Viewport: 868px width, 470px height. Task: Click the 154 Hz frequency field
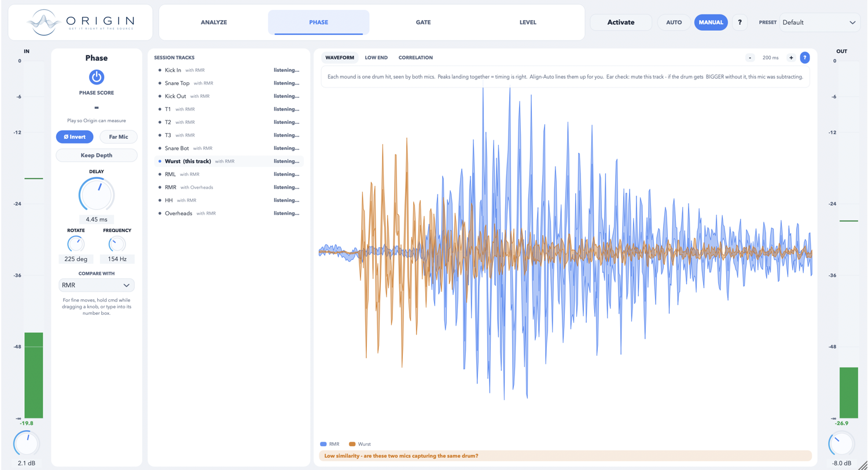(117, 259)
